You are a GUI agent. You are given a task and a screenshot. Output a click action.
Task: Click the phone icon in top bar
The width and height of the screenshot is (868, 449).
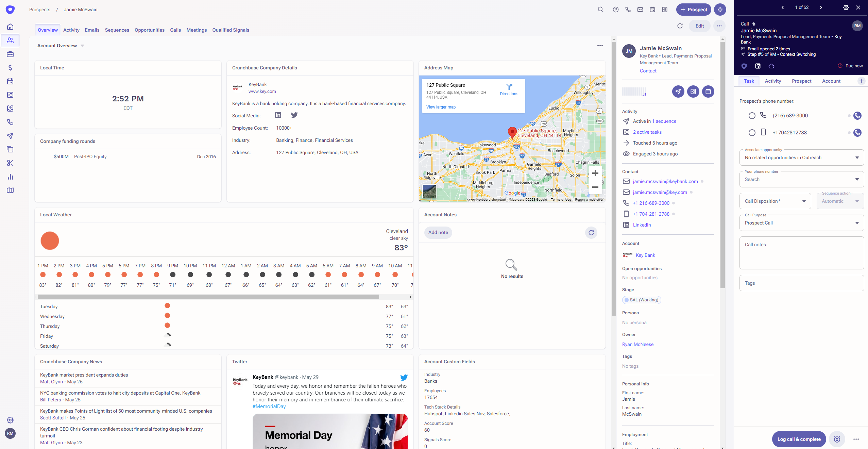tap(628, 10)
